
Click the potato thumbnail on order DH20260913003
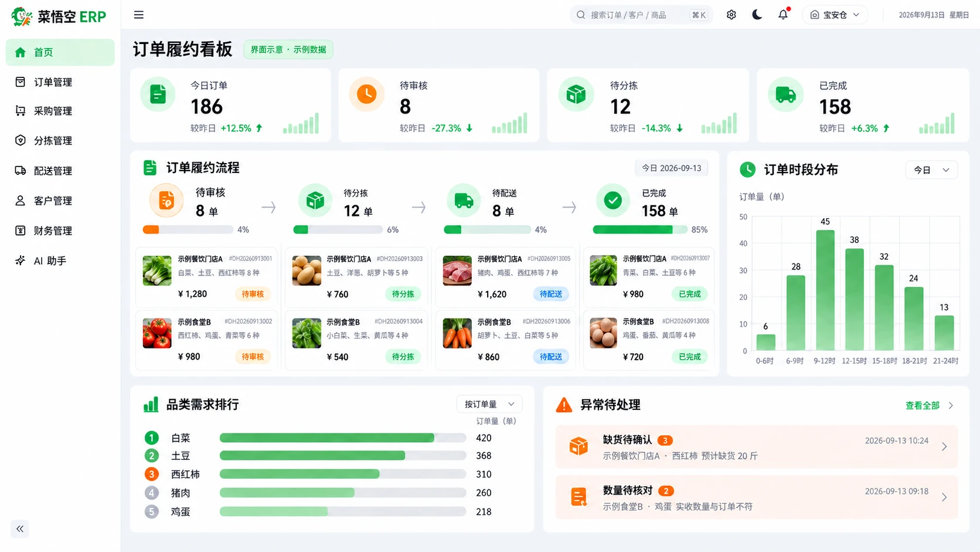(x=307, y=270)
